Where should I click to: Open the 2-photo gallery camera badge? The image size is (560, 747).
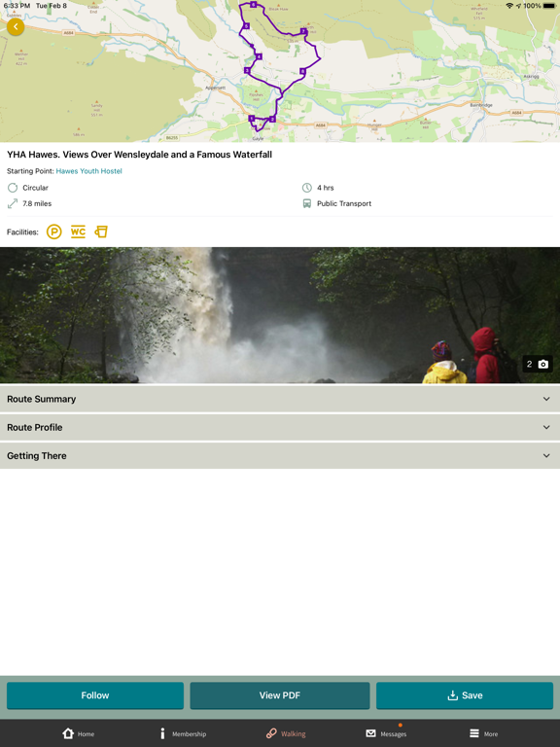pyautogui.click(x=538, y=364)
